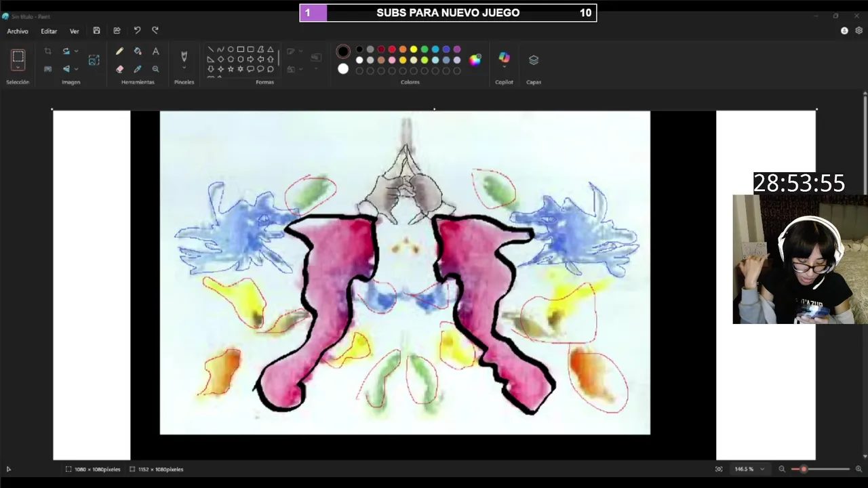Expand the Flip dropdown arrow
The height and width of the screenshot is (488, 868).
click(76, 68)
